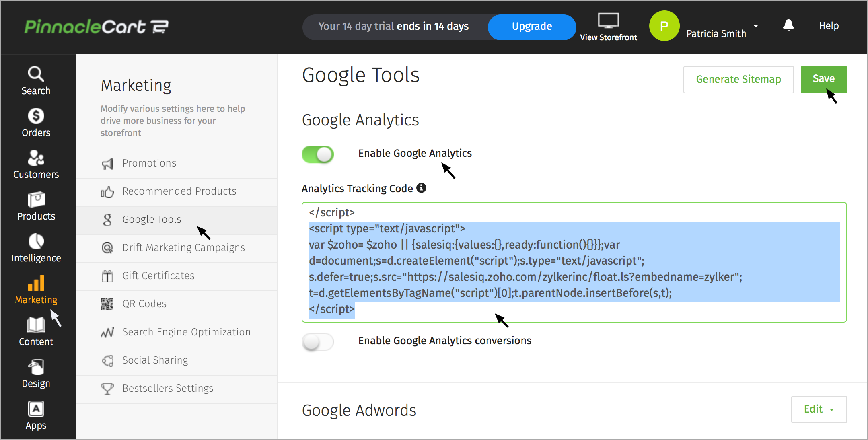
Task: Click the Bestsellers Settings trophy icon
Action: [x=107, y=389]
